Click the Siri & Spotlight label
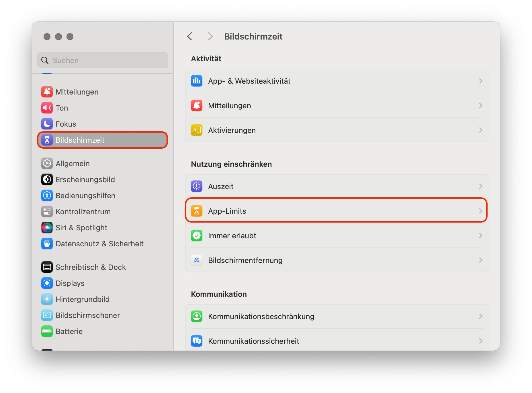Screen dimensions: 532x393 pyautogui.click(x=81, y=228)
